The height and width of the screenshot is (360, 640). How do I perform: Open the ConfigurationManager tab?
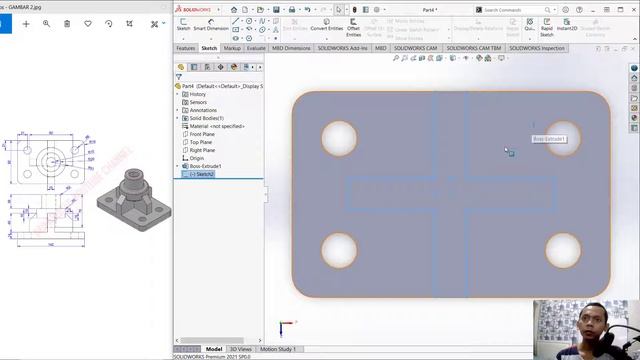click(x=207, y=67)
